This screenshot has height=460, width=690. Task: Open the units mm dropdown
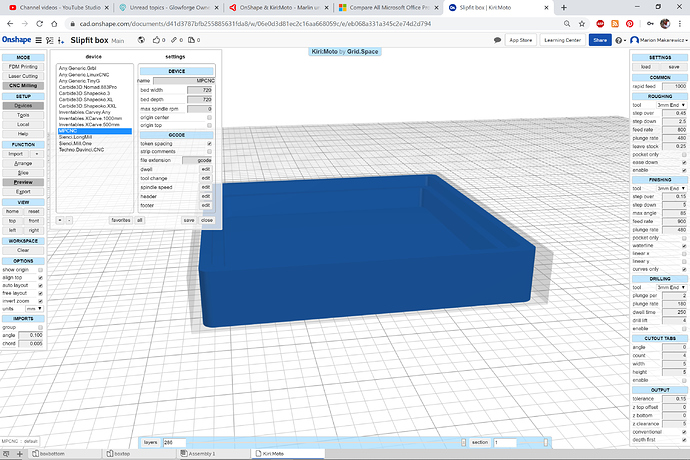click(x=34, y=309)
